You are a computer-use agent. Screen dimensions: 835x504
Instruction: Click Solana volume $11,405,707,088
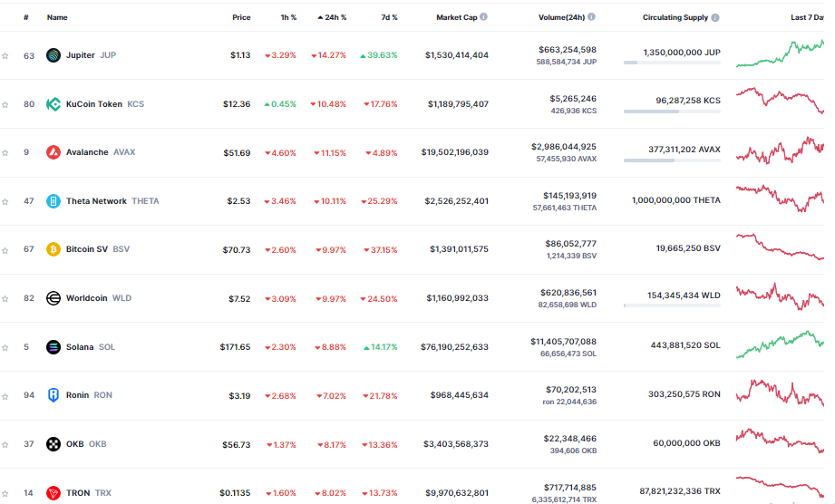pyautogui.click(x=563, y=342)
